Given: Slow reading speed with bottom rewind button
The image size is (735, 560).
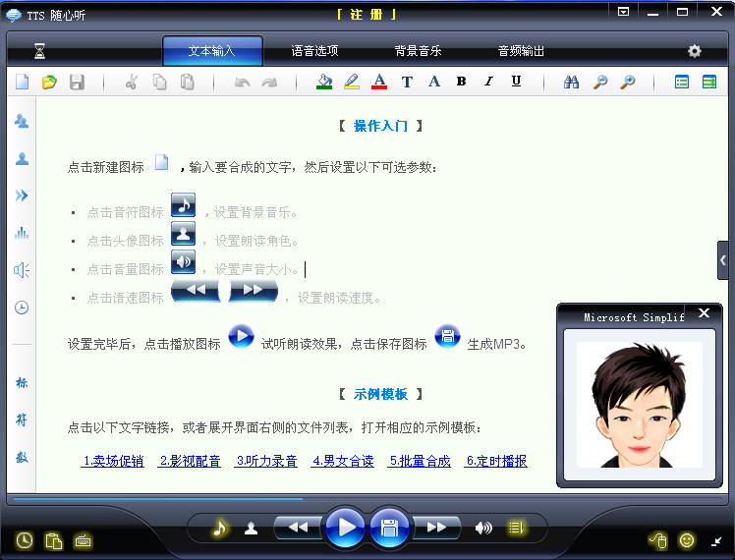Looking at the screenshot, I should [x=298, y=528].
